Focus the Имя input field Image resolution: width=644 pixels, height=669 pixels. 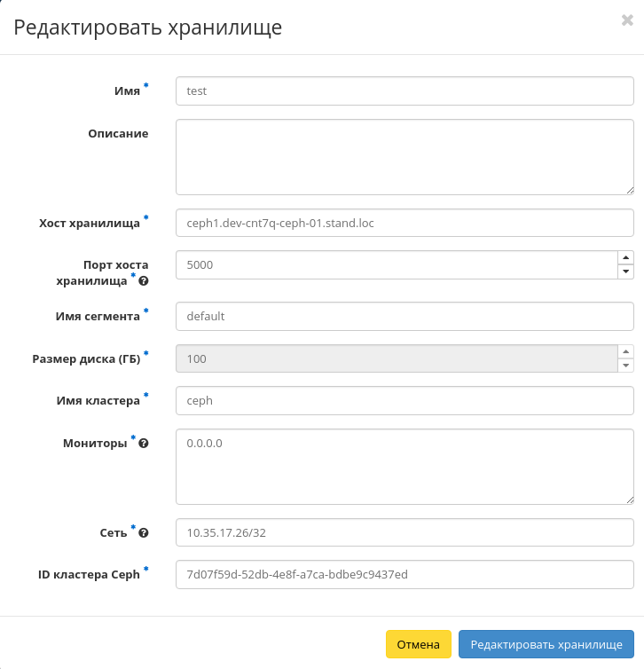pos(404,91)
